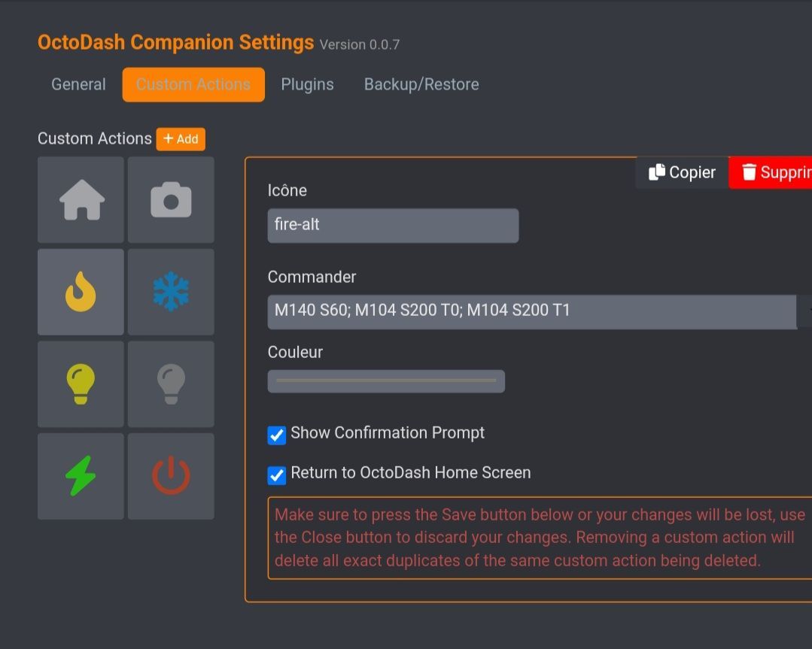This screenshot has height=649, width=812.
Task: Click the red Supprimer delete button
Action: pos(773,172)
